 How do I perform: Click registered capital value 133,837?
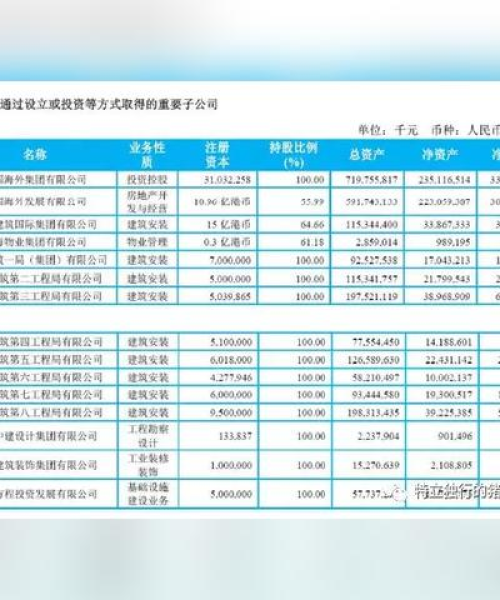(235, 436)
